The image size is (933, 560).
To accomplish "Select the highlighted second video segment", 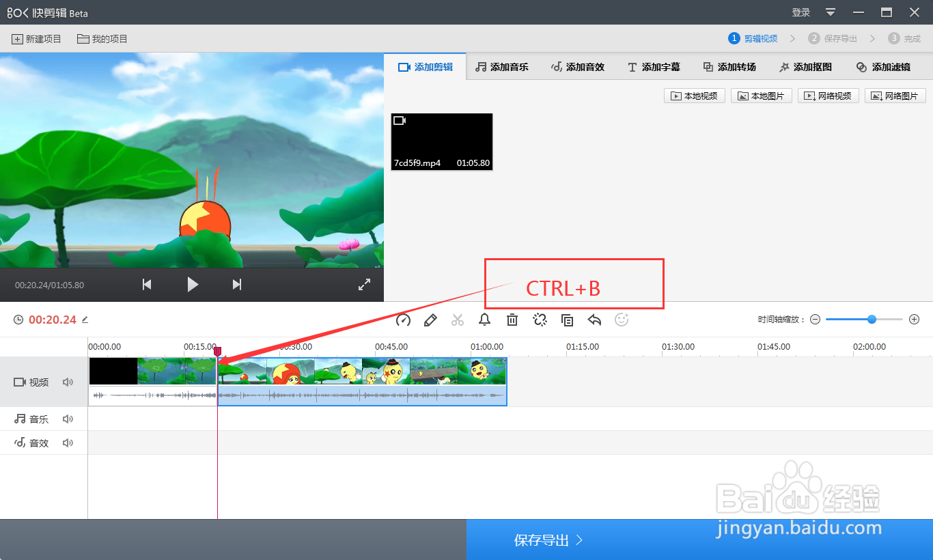I will point(362,382).
